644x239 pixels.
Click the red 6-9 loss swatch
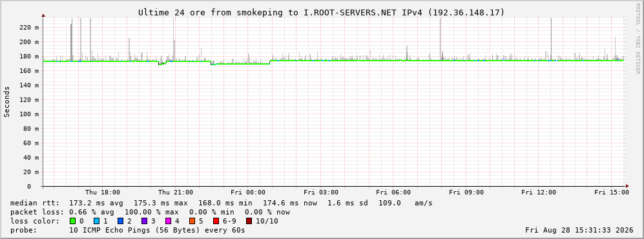coord(216,222)
